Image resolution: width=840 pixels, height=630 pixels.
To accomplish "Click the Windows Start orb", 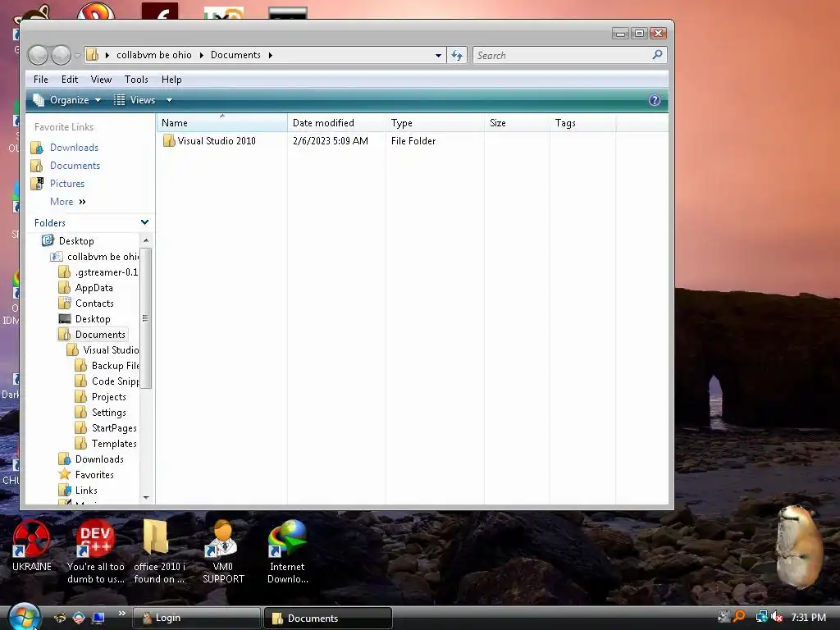I will pyautogui.click(x=24, y=616).
